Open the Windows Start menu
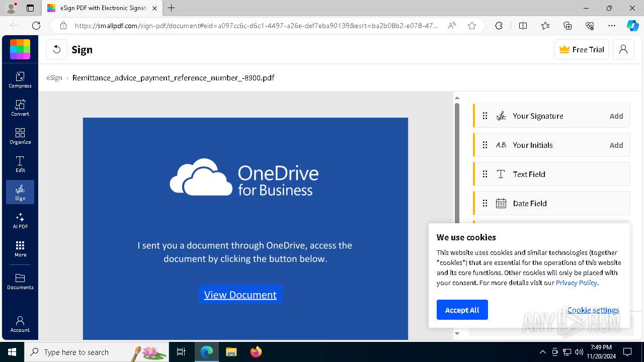 pyautogui.click(x=12, y=352)
